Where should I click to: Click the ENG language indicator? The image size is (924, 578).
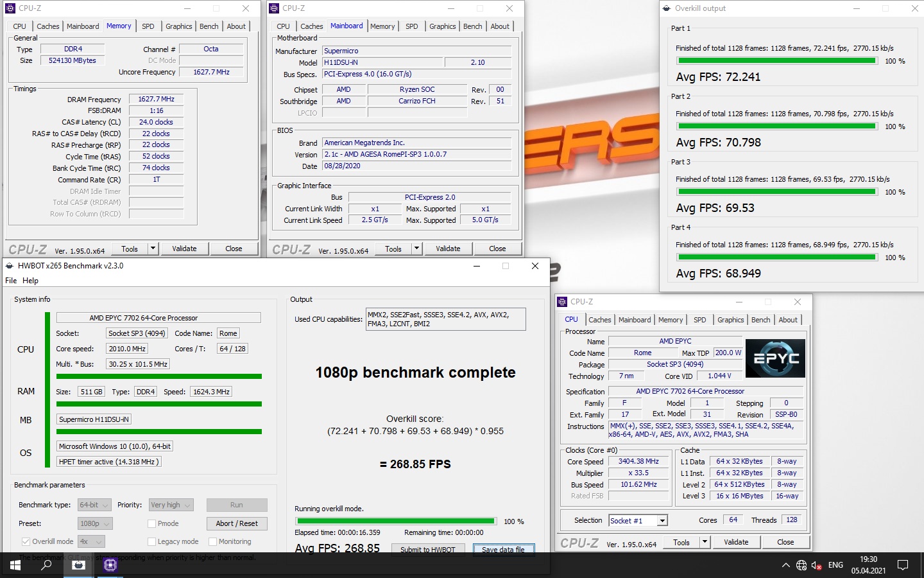coord(835,565)
